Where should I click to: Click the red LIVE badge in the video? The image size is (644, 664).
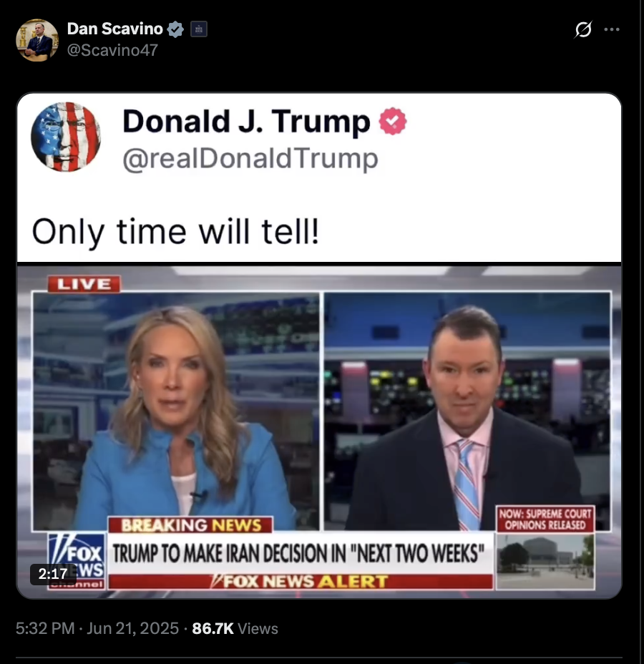pyautogui.click(x=84, y=284)
